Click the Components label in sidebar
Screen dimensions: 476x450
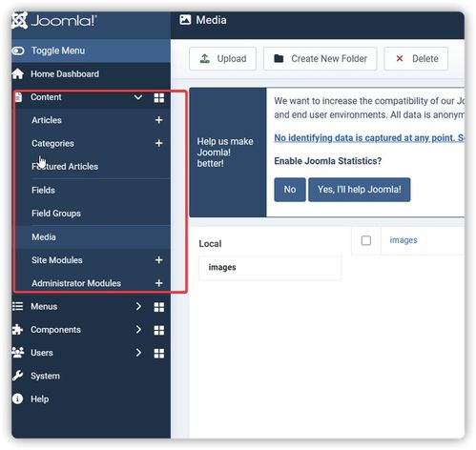[x=55, y=330]
